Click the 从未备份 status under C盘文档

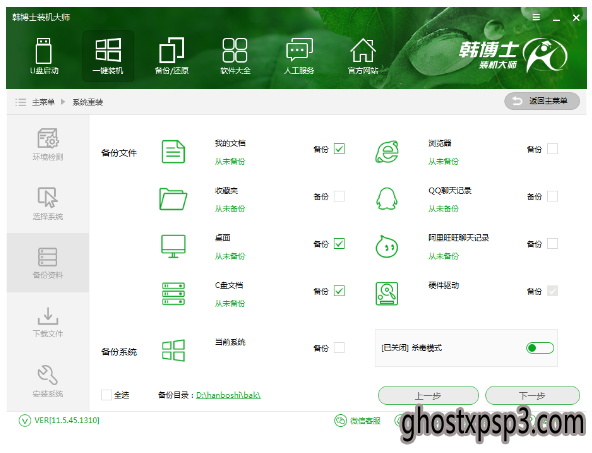(x=230, y=303)
